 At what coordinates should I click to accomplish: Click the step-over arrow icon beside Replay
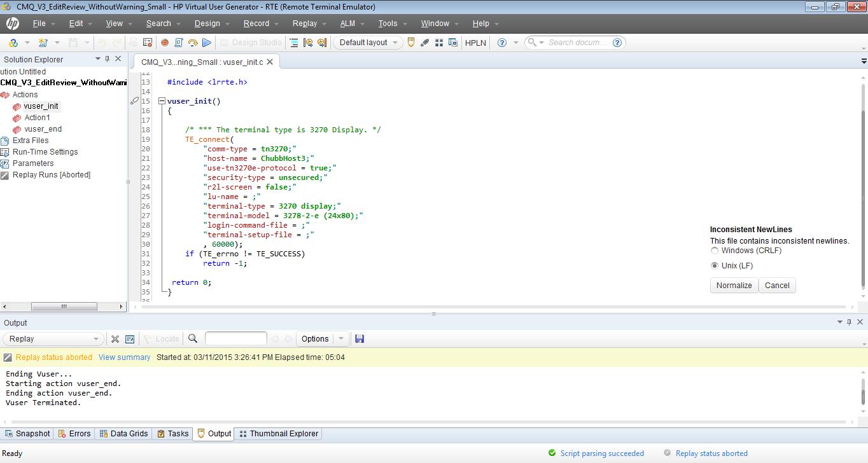coord(193,43)
